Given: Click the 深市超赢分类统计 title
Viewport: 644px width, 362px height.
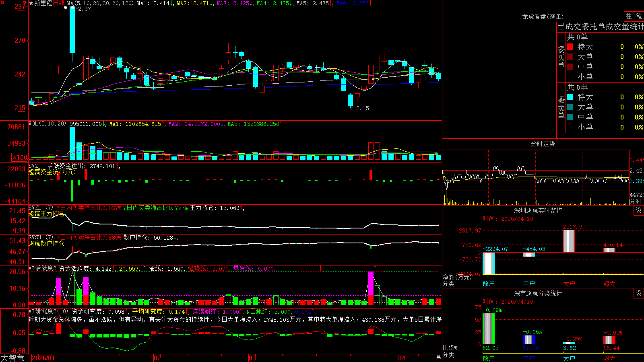Looking at the screenshot, I should (538, 293).
